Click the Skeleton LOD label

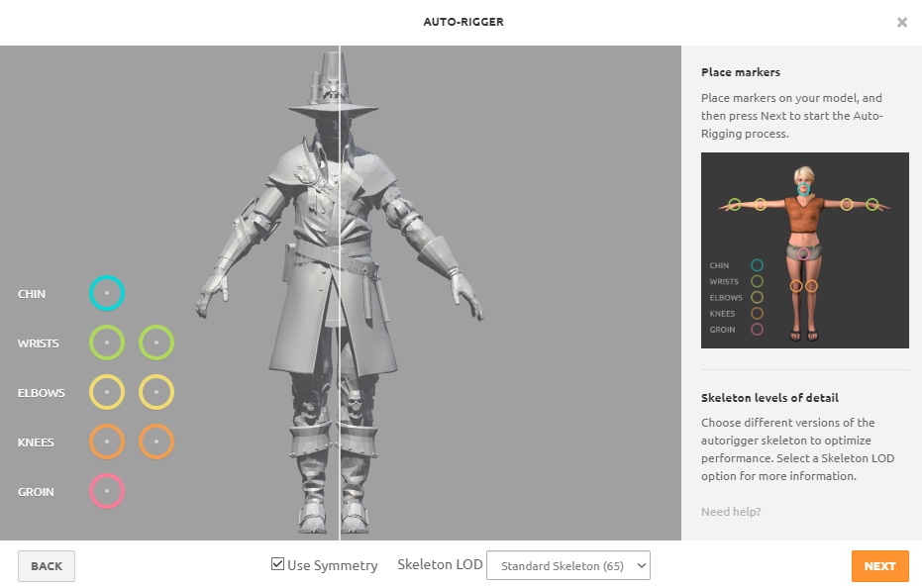[x=440, y=564]
